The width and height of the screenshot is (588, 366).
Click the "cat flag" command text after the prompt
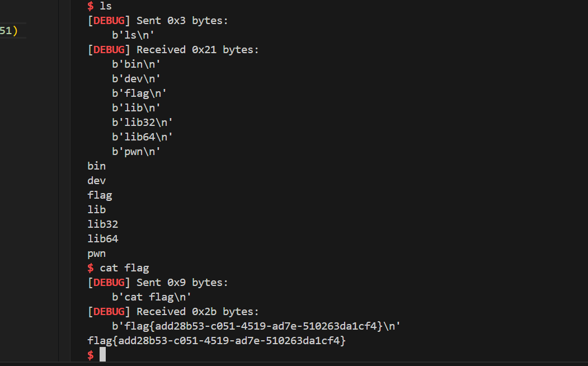(x=125, y=268)
